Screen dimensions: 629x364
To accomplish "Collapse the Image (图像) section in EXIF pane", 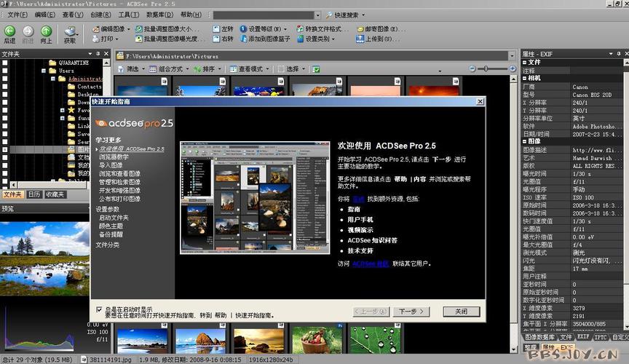I will 524,141.
